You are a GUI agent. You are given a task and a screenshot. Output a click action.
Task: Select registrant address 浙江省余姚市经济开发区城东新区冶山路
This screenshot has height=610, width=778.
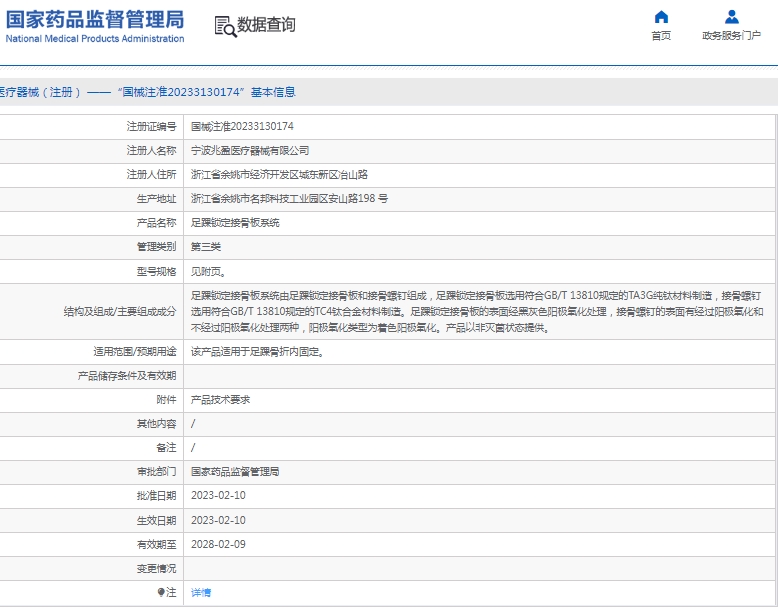[x=279, y=174]
